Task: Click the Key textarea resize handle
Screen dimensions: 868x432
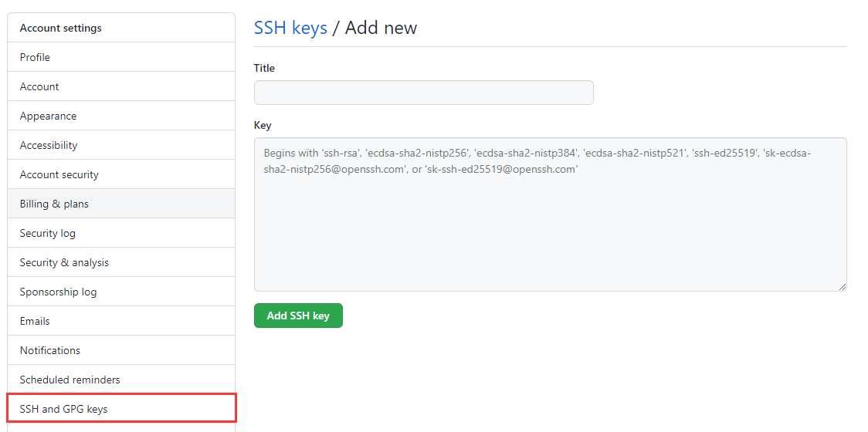Action: tap(843, 287)
